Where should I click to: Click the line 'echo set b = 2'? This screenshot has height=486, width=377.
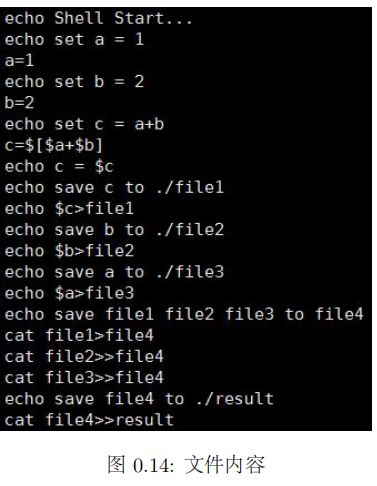pyautogui.click(x=74, y=82)
